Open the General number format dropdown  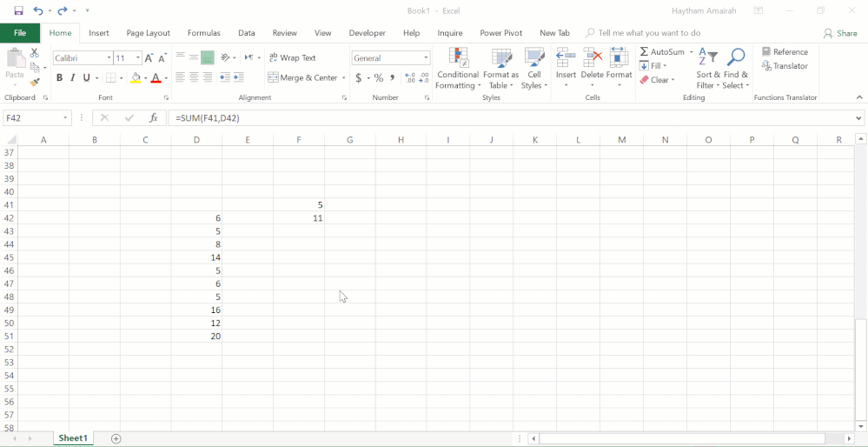[x=427, y=58]
